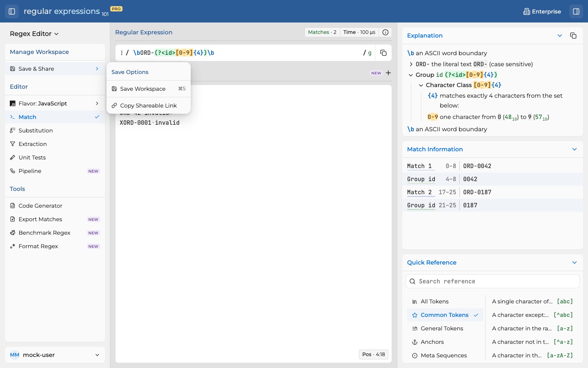
Task: Show All Tokens in Quick Reference
Action: [445, 301]
